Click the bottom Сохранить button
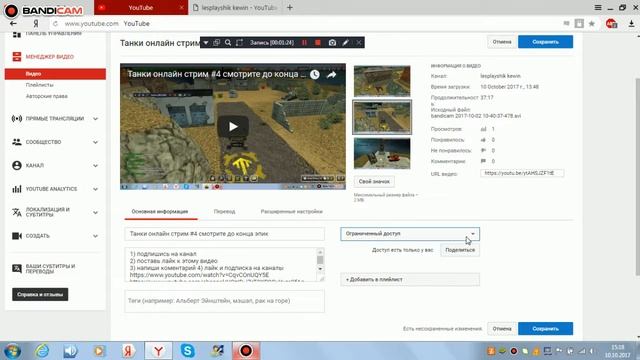This screenshot has height=360, width=640. [x=545, y=329]
